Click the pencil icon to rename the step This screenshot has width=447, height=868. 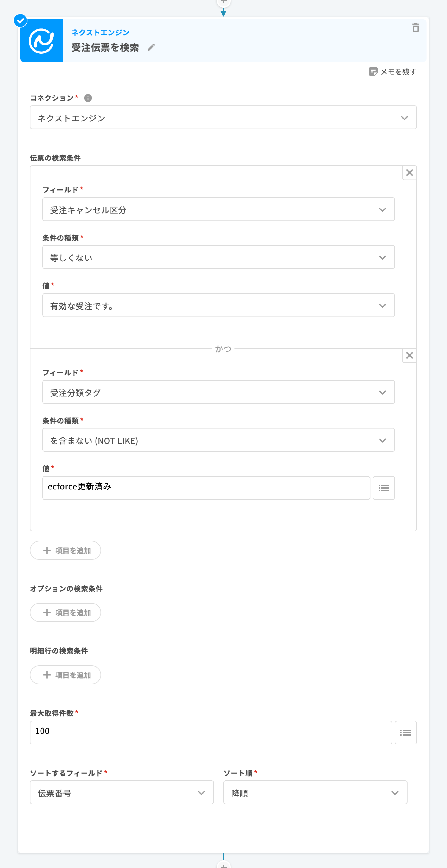[151, 48]
